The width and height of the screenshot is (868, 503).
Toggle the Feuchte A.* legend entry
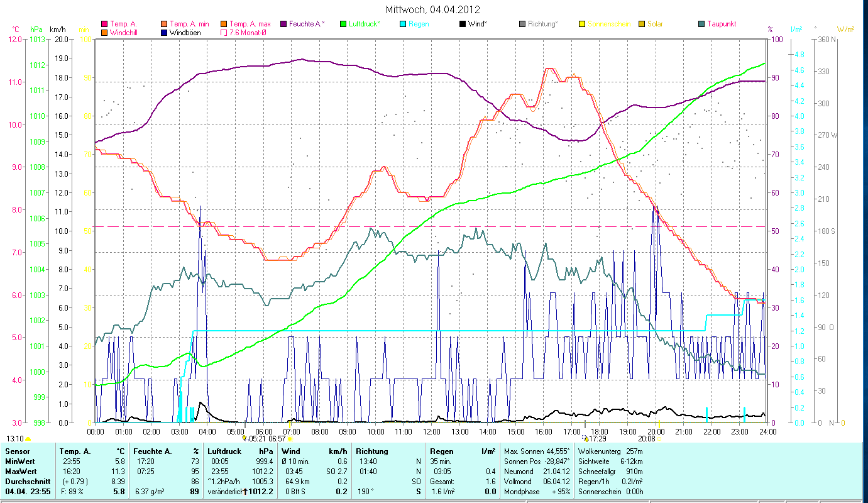302,24
